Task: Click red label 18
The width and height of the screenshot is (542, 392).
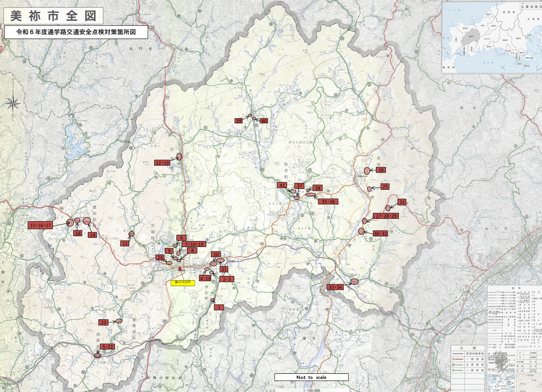Action: 78,233
